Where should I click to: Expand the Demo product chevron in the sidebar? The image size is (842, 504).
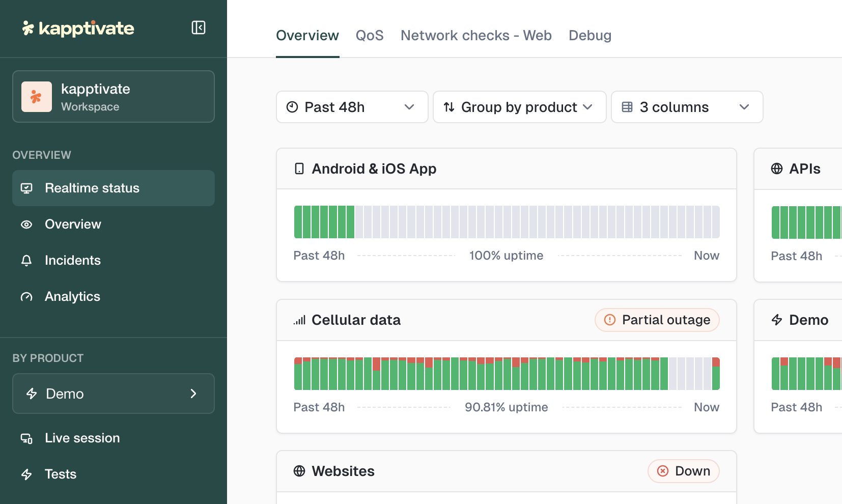pyautogui.click(x=193, y=394)
